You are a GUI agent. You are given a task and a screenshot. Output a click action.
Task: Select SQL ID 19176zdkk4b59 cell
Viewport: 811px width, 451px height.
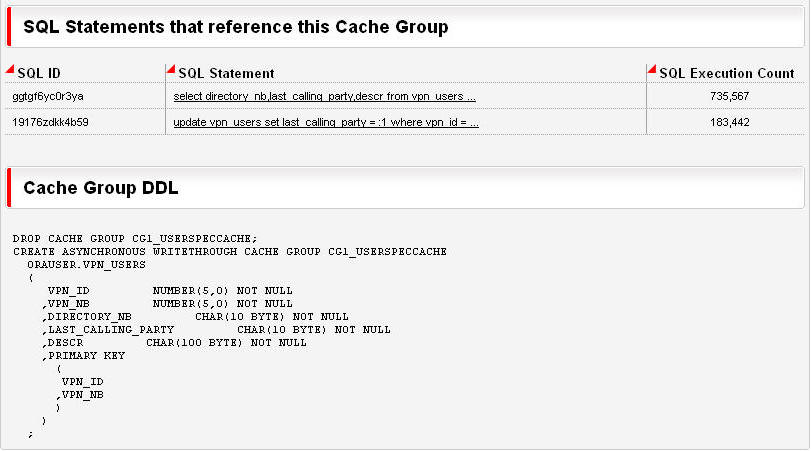tap(50, 122)
